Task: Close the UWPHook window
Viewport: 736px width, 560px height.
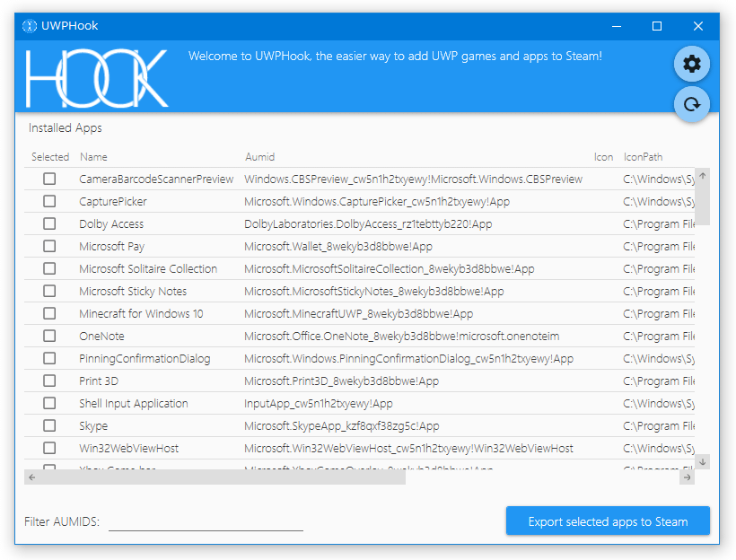Action: 698,26
